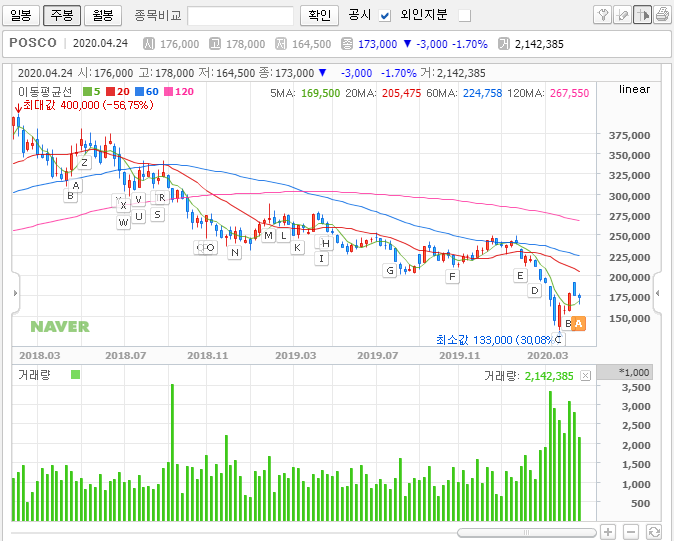Viewport: 674px width, 541px height.
Task: Open disclosure marker F
Action: click(x=452, y=276)
